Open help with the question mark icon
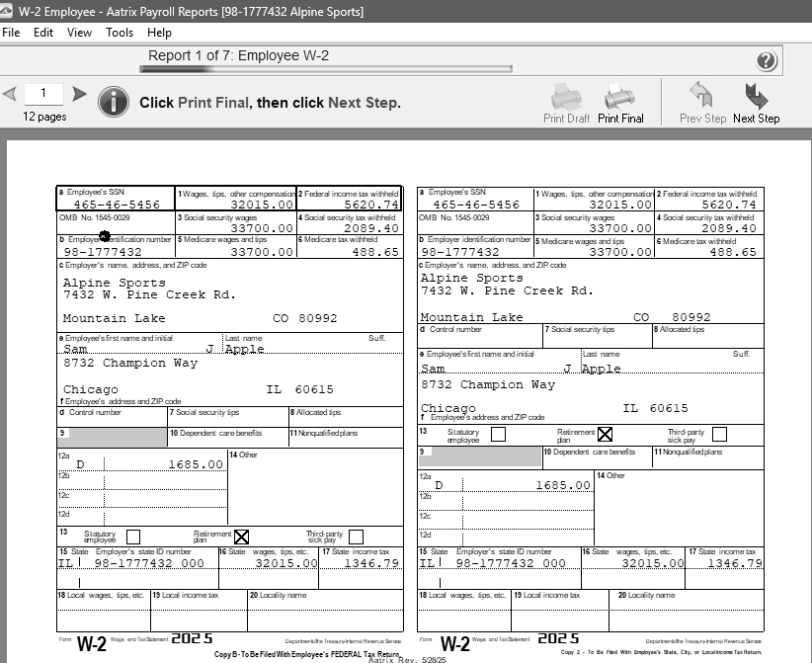 (x=767, y=61)
